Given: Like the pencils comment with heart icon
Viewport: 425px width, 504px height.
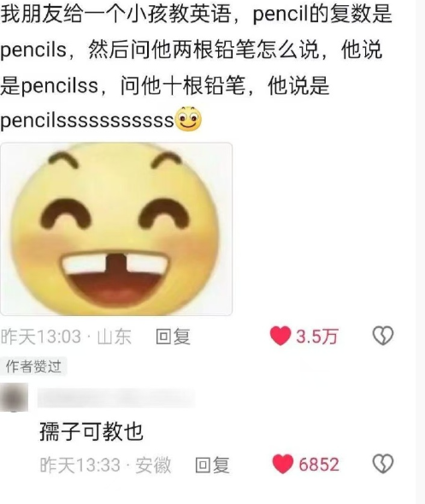Looking at the screenshot, I should pyautogui.click(x=280, y=336).
